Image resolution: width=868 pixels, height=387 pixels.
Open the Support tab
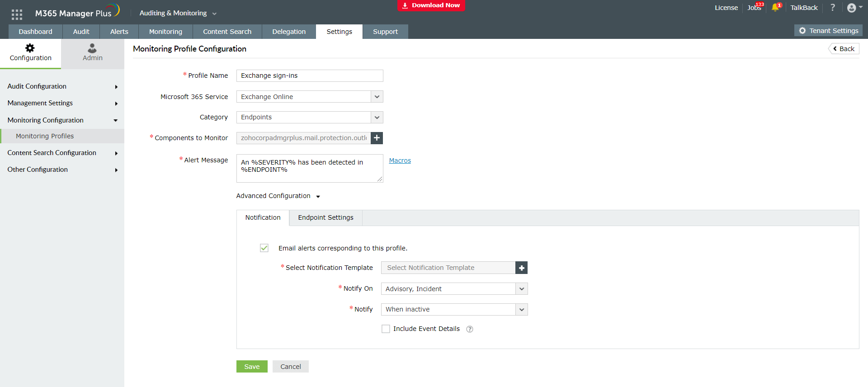tap(386, 32)
